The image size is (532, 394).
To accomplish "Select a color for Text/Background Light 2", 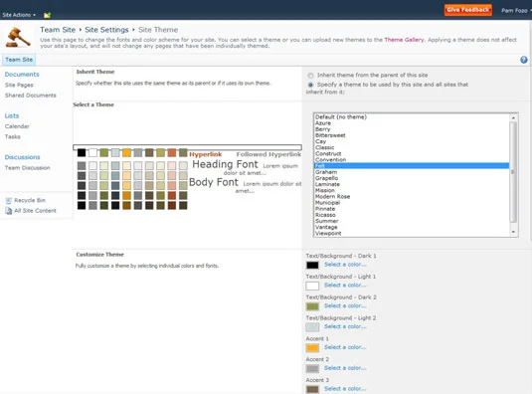I will click(345, 326).
